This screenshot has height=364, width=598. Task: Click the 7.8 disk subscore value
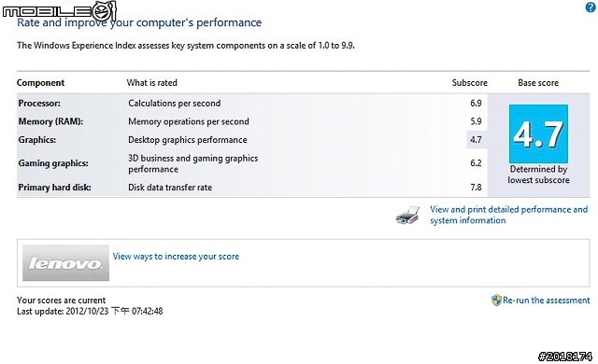tap(476, 188)
